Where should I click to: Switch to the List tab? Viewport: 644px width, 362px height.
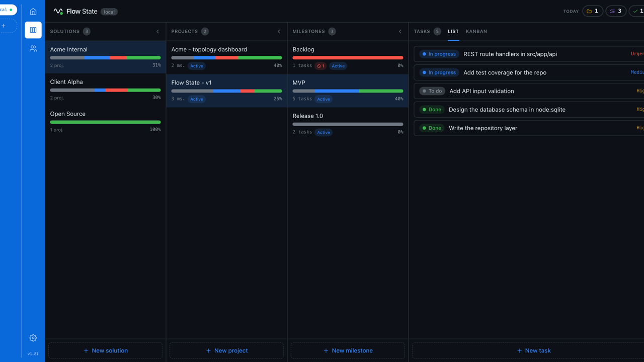point(453,31)
